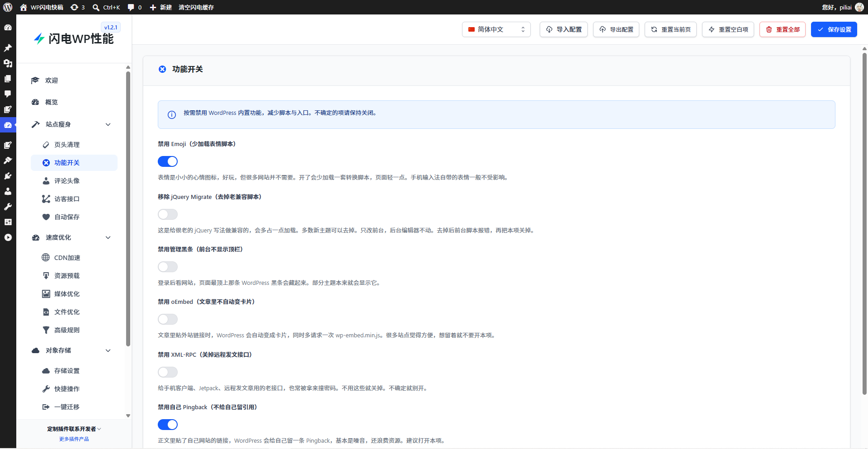Open the Pages icon in left rail

pos(8,79)
